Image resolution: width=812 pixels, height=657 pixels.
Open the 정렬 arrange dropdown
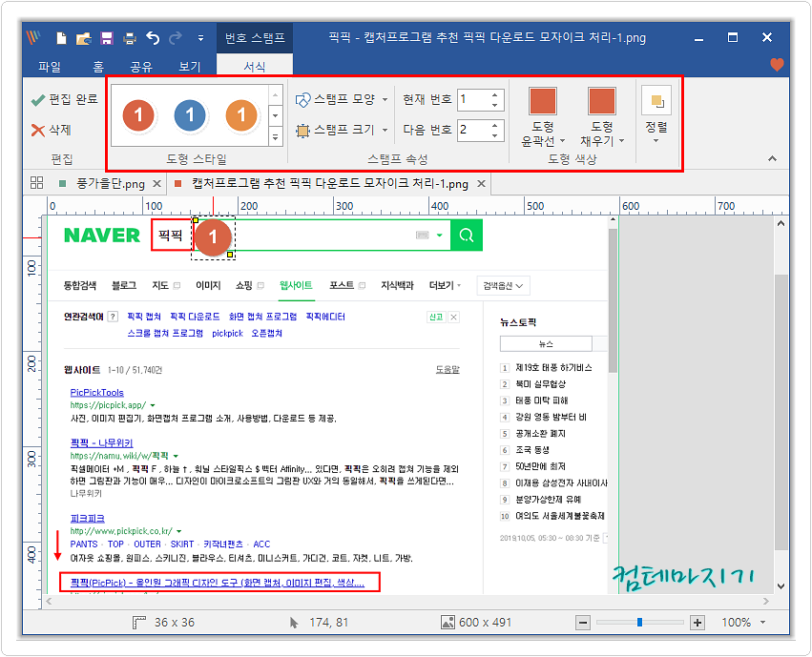pos(656,116)
